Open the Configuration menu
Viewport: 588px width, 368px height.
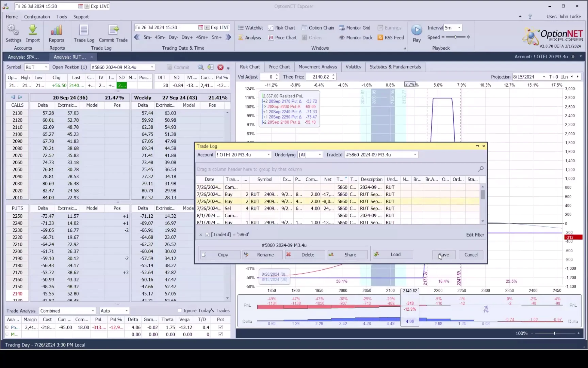(37, 17)
